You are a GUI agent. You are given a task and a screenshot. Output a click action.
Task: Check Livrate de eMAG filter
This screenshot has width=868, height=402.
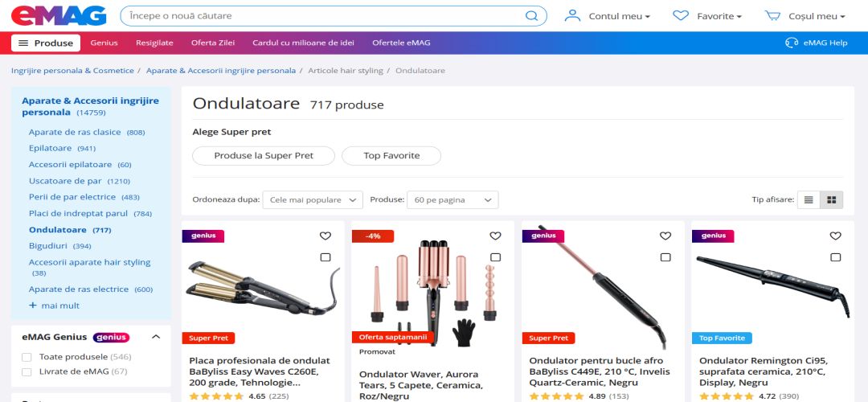(x=27, y=371)
